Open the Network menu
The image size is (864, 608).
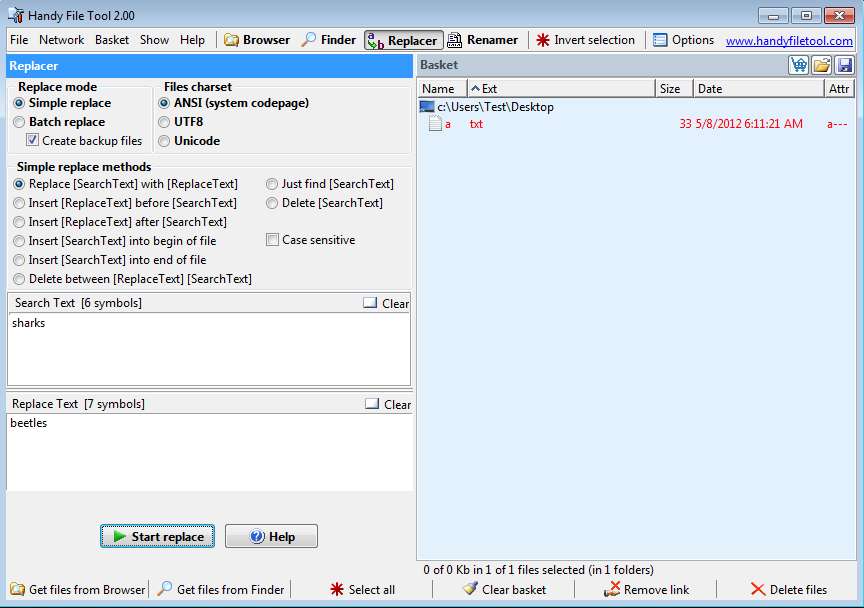pyautogui.click(x=62, y=40)
